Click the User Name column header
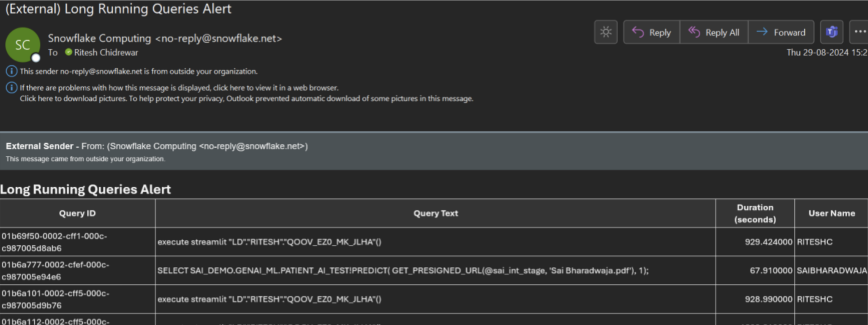This screenshot has height=325, width=868. tap(832, 213)
